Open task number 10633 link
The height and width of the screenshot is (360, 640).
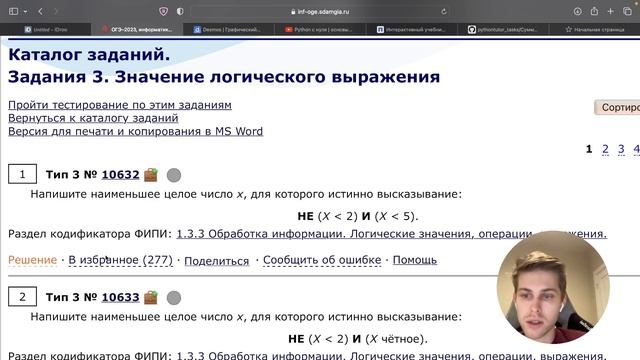[120, 297]
